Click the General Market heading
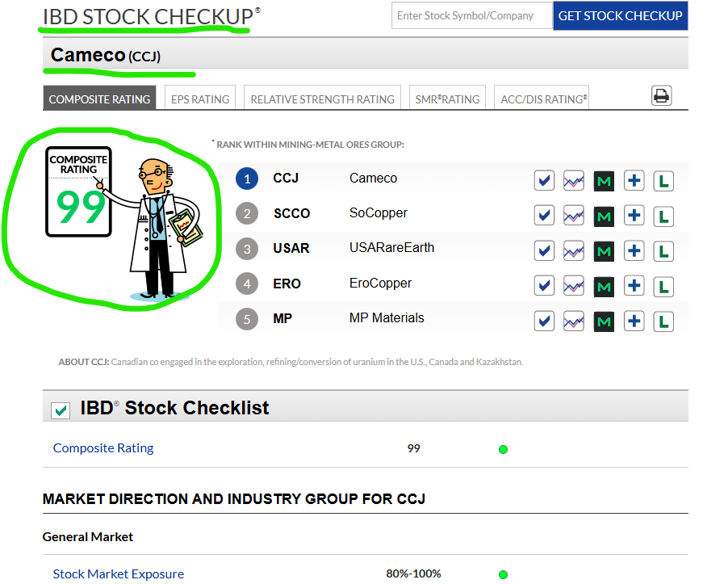The image size is (728, 584). (x=88, y=537)
